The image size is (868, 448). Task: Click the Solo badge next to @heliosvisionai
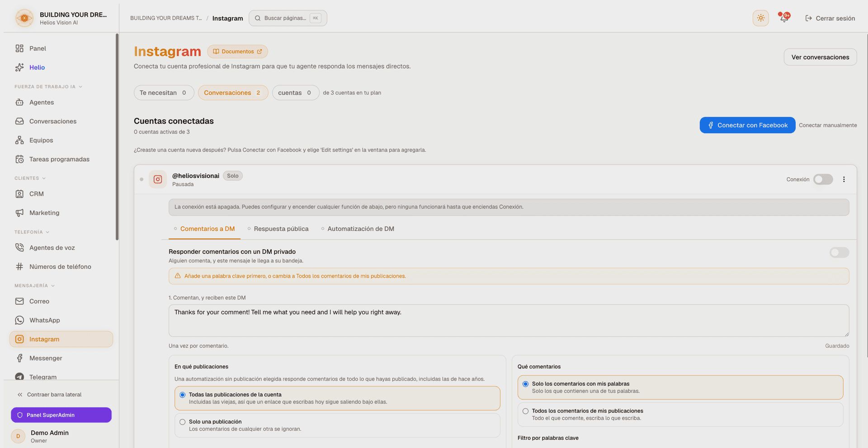(x=233, y=176)
